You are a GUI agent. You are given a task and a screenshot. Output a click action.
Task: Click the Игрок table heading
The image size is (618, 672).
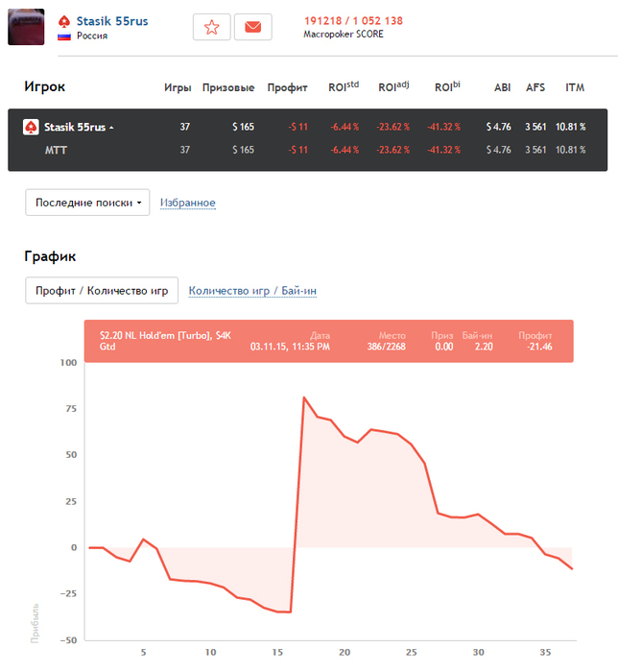(44, 86)
